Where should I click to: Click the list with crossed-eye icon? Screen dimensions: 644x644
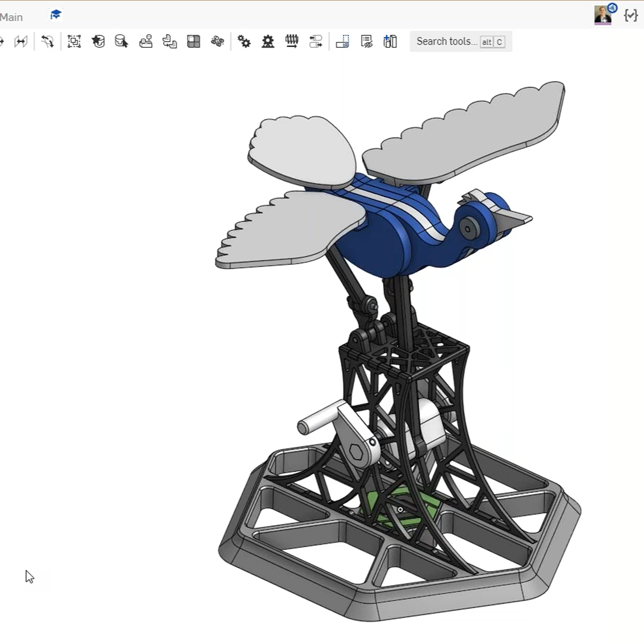(x=366, y=42)
